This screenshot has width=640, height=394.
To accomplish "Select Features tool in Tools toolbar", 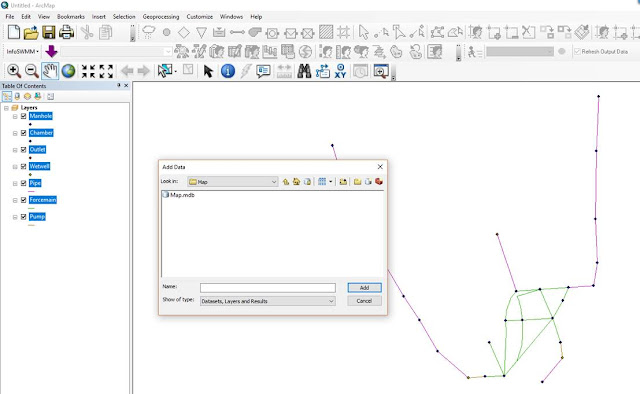I will coord(164,71).
